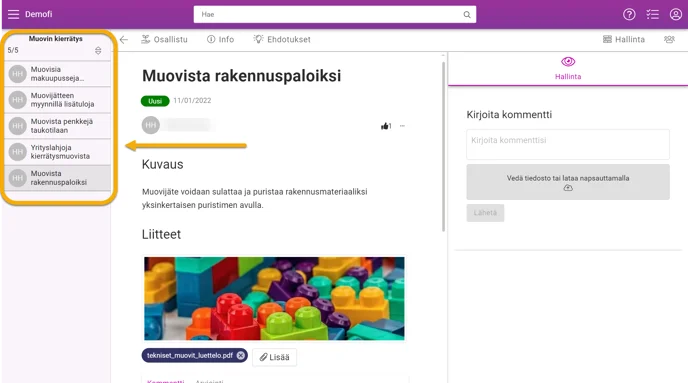Select idea Muovista rakennuspaloiksi in list
688x383 pixels.
click(57, 178)
